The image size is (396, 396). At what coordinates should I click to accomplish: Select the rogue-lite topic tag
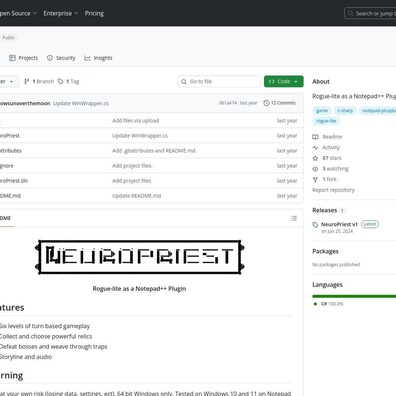326,121
